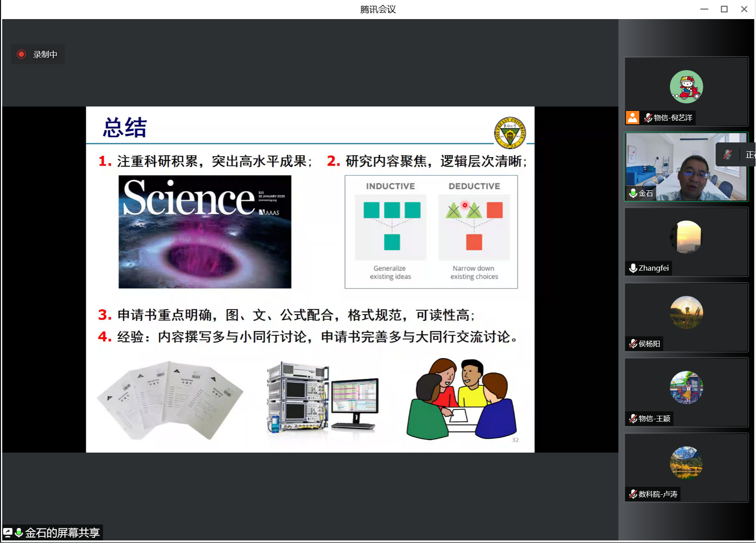The width and height of the screenshot is (756, 544).
Task: Click floating muted mic icon over 金石 video
Action: coord(727,154)
